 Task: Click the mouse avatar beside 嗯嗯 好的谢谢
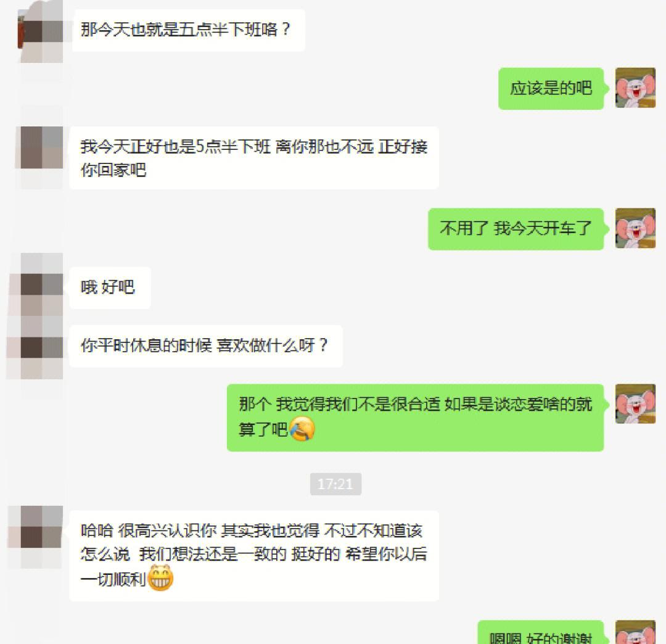[635, 632]
